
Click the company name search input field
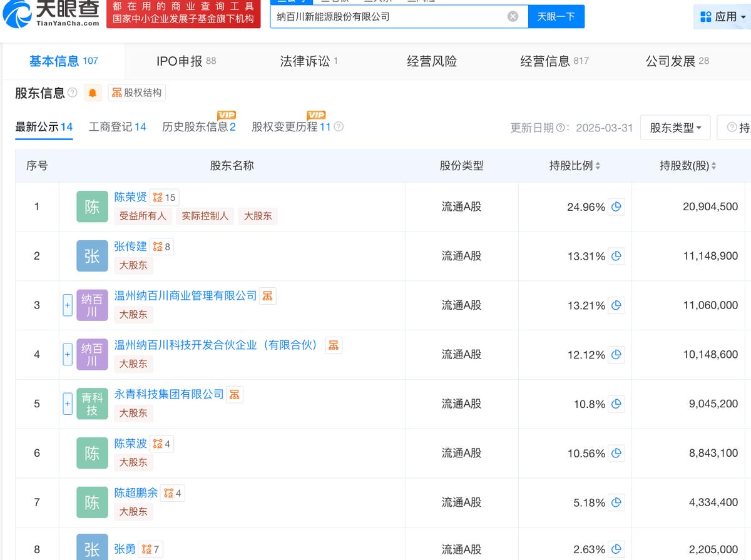[388, 17]
